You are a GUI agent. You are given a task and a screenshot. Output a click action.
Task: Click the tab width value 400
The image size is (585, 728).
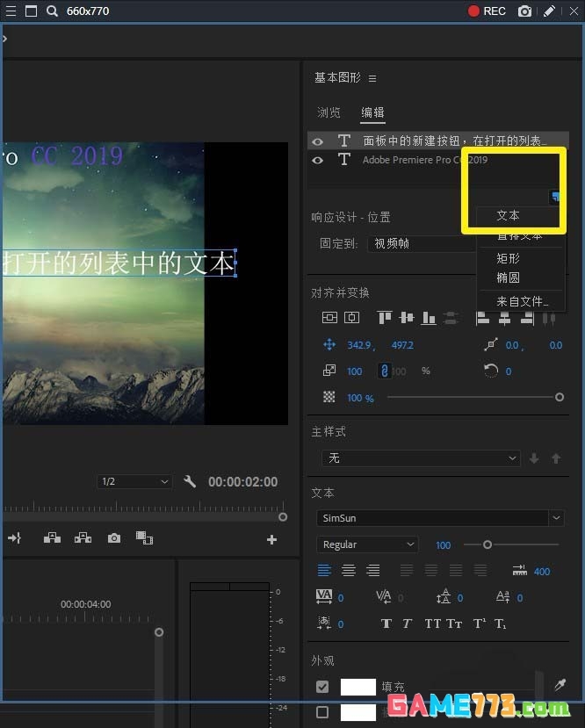pyautogui.click(x=542, y=572)
